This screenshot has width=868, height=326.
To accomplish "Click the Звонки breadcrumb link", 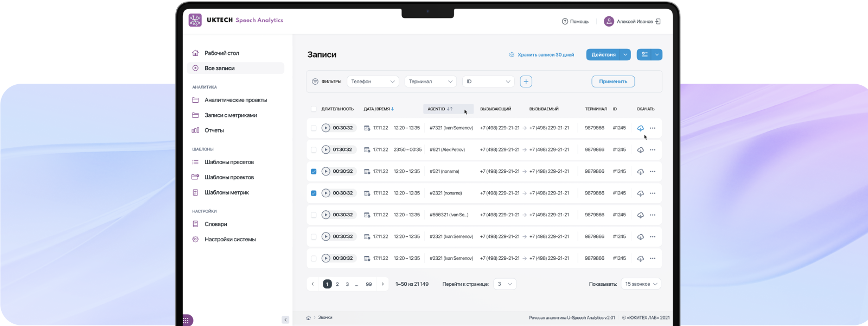I will [325, 318].
